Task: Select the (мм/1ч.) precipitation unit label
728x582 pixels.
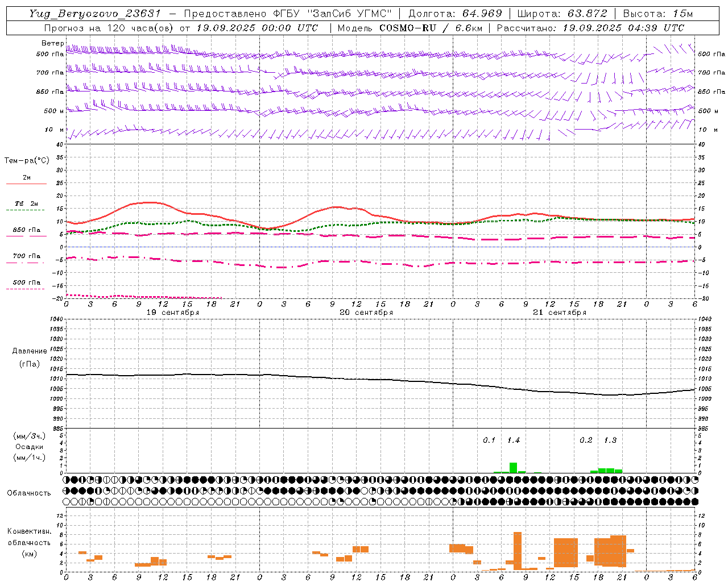Action: click(x=30, y=458)
